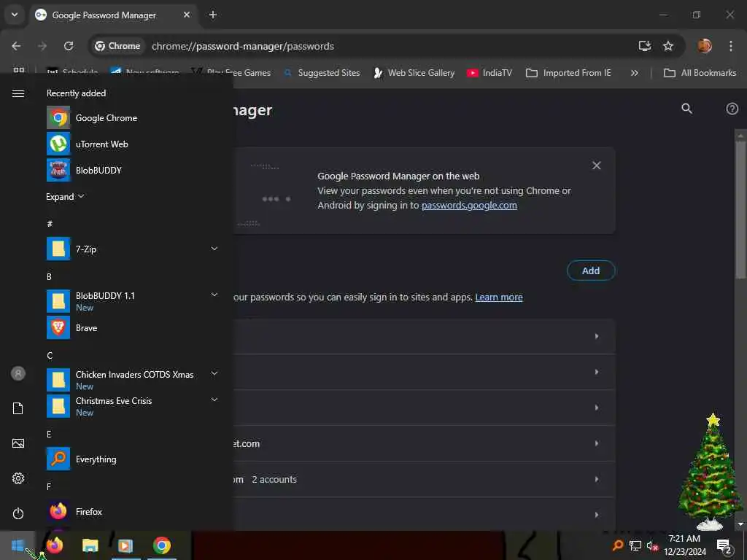Screen dimensions: 747x560
Task: Click the Christmas tree desktop widget
Action: [710, 472]
